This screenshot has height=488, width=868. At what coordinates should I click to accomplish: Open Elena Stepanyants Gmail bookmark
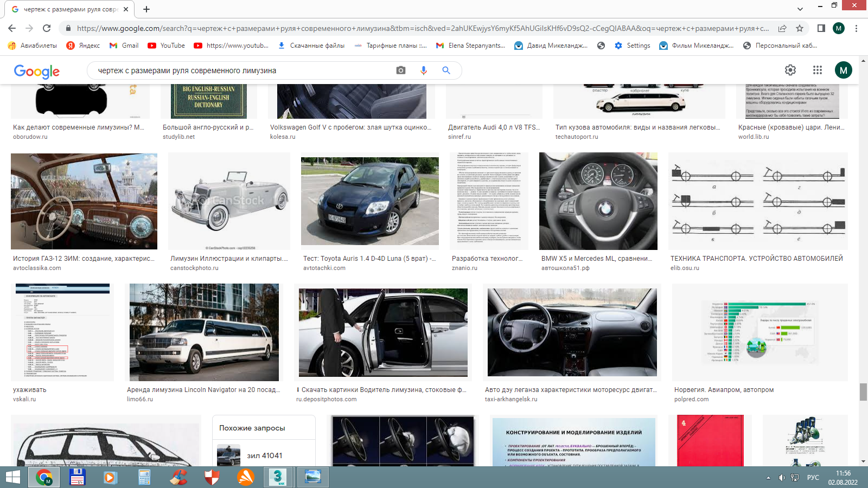[470, 46]
